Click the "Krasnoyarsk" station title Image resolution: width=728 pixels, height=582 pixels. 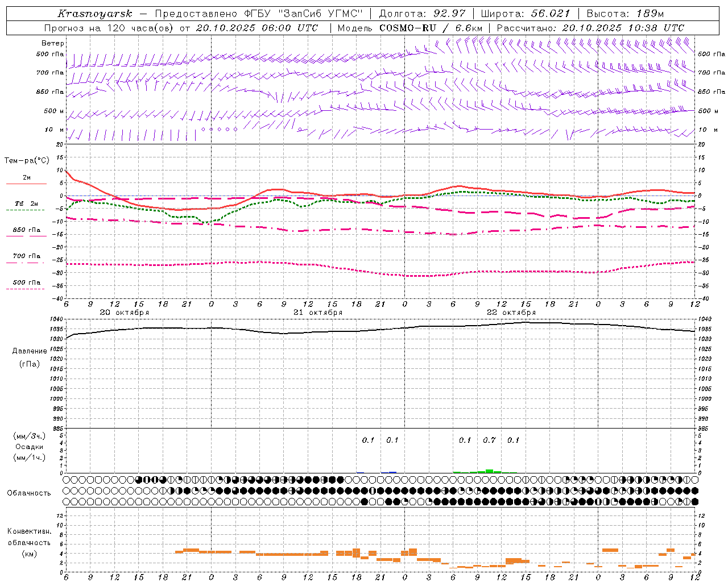tap(94, 14)
